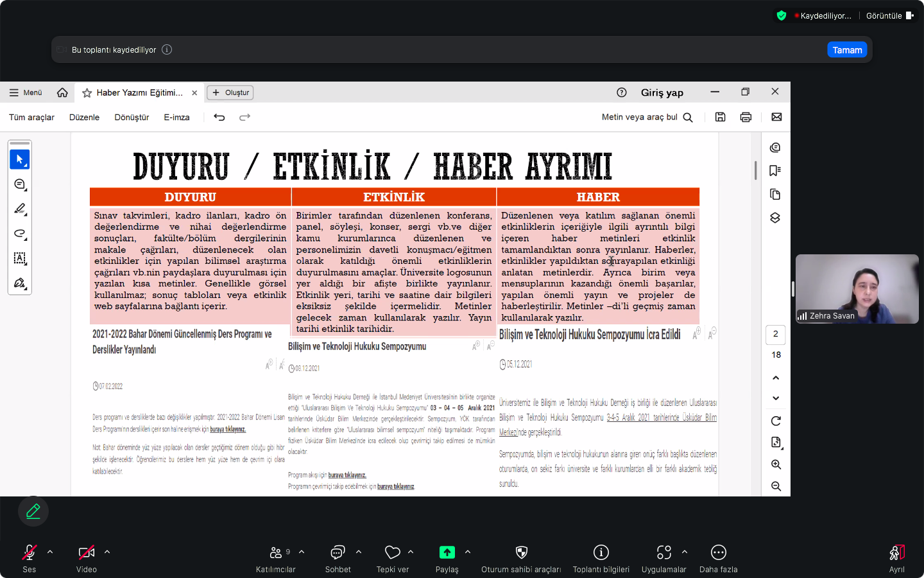Save the PDF with the save icon
The height and width of the screenshot is (578, 924).
tap(720, 117)
